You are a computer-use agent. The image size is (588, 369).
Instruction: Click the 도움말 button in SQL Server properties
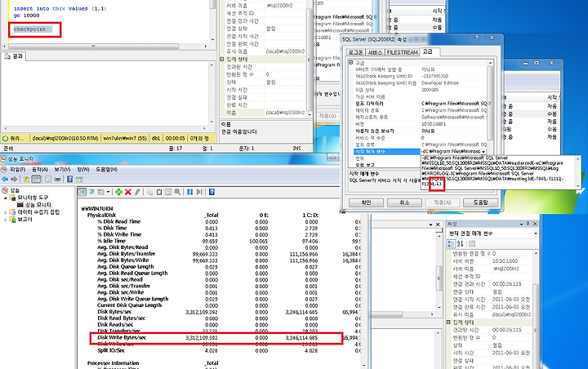(480, 202)
